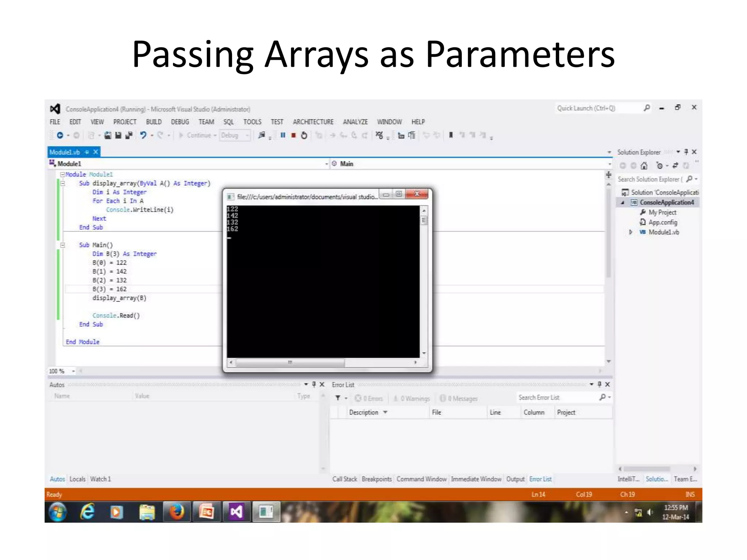
Task: Toggle the 0 Errors filter
Action: point(369,398)
